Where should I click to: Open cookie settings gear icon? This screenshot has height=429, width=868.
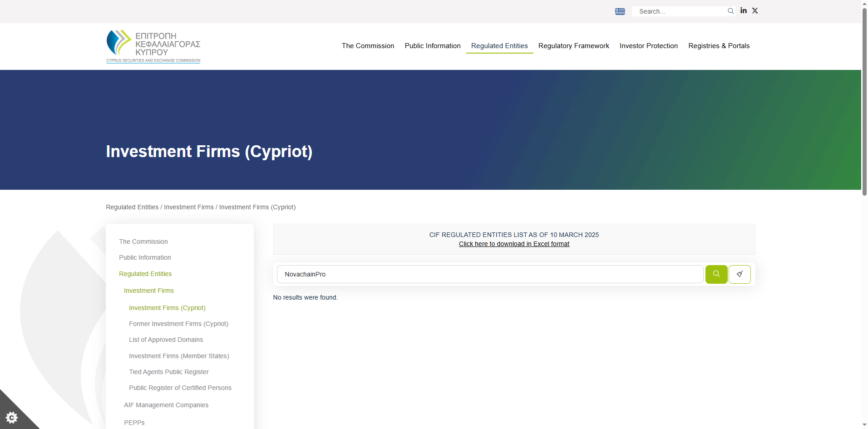pos(12,417)
